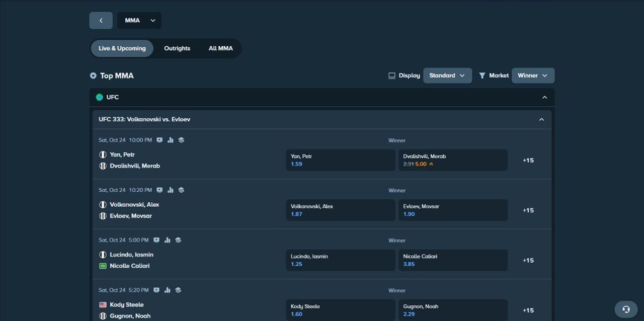Screen dimensions: 644x321
Task: Open the live support headset chat
Action: (626, 309)
